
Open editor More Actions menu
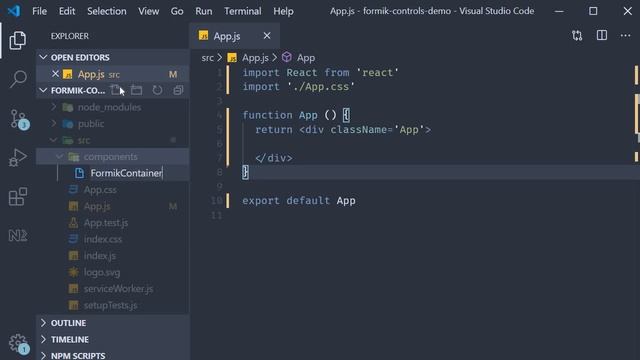click(x=625, y=36)
